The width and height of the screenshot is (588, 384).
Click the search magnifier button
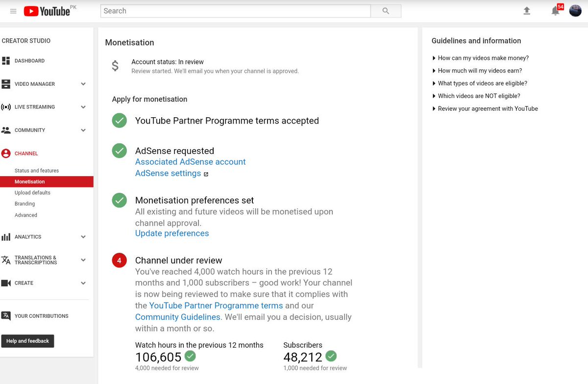(386, 11)
